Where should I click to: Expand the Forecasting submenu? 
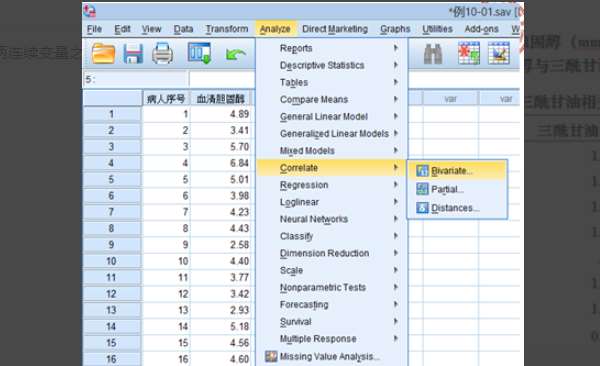331,304
